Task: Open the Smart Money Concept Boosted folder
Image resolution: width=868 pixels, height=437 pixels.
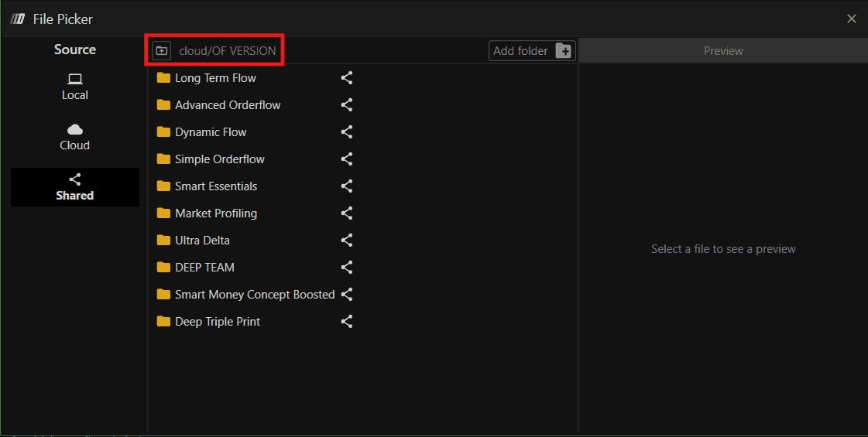Action: [255, 294]
